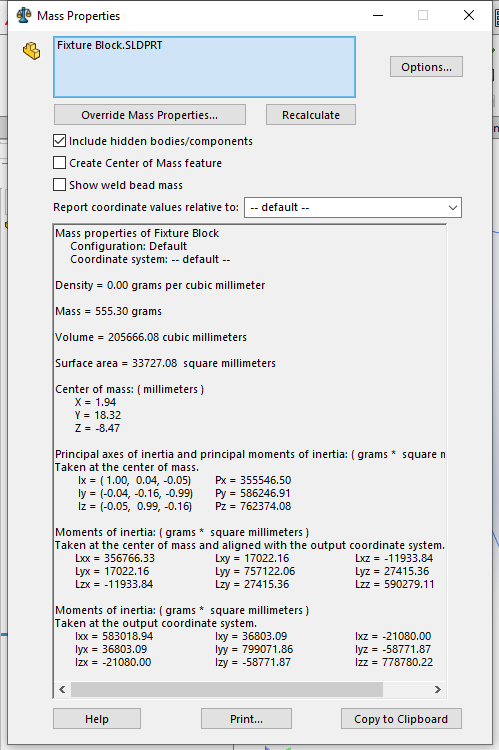
Task: Click the 'Coordinate system: -- default --' line
Action: [x=150, y=259]
